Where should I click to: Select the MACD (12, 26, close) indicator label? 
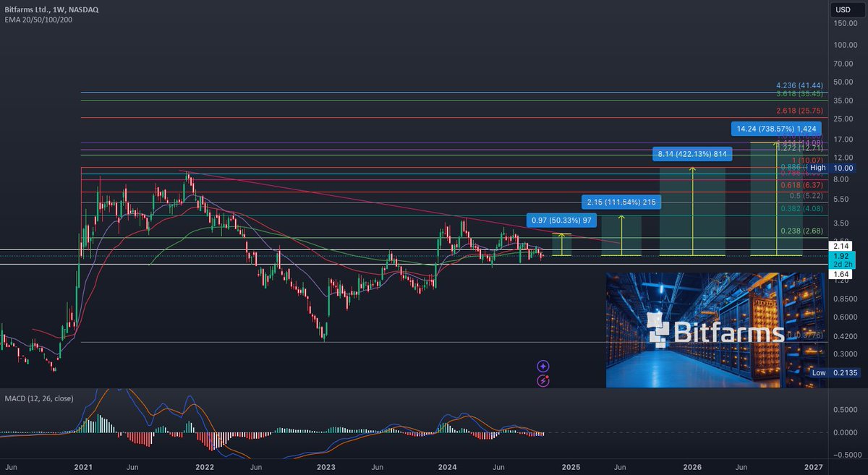point(39,399)
